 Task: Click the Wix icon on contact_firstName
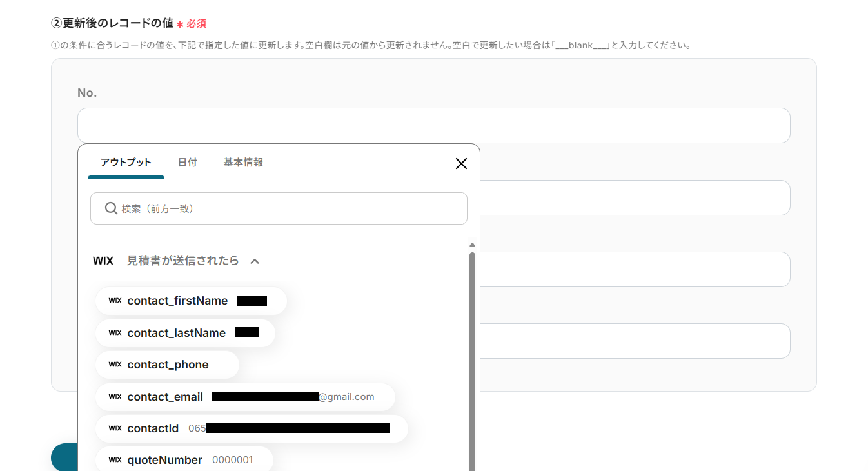[115, 301]
